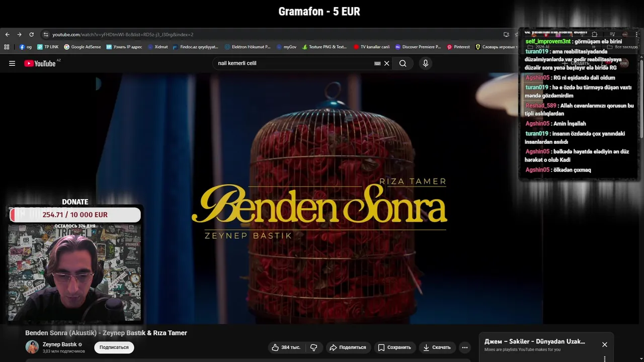The image size is (644, 362).
Task: Open the TP LINK bookmark
Action: pos(48,47)
